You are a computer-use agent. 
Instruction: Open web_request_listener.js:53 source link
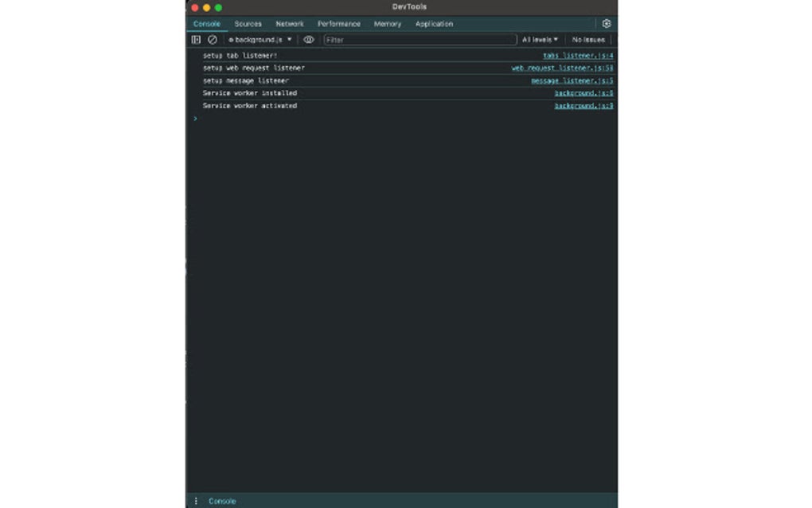click(562, 68)
